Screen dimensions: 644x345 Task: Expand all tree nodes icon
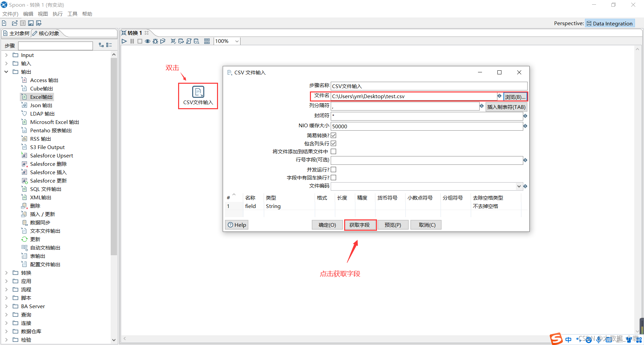pyautogui.click(x=101, y=45)
